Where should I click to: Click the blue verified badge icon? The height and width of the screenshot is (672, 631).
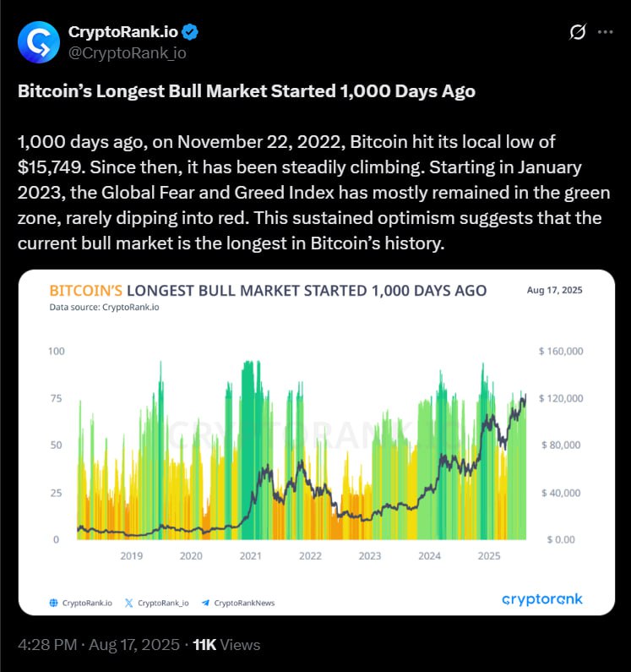pos(190,32)
